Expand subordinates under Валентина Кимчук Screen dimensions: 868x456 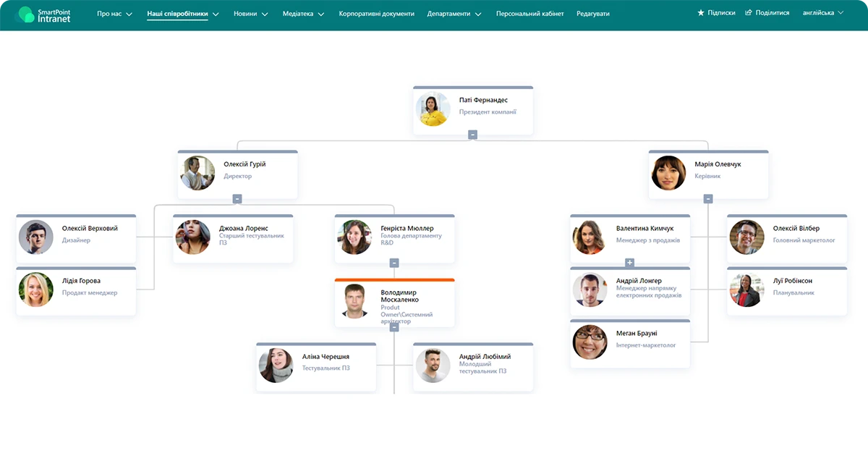pyautogui.click(x=629, y=263)
